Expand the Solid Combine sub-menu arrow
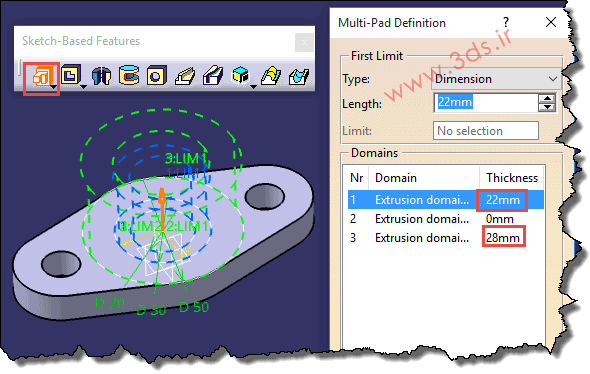Viewport: 590px width, 374px height. click(254, 87)
